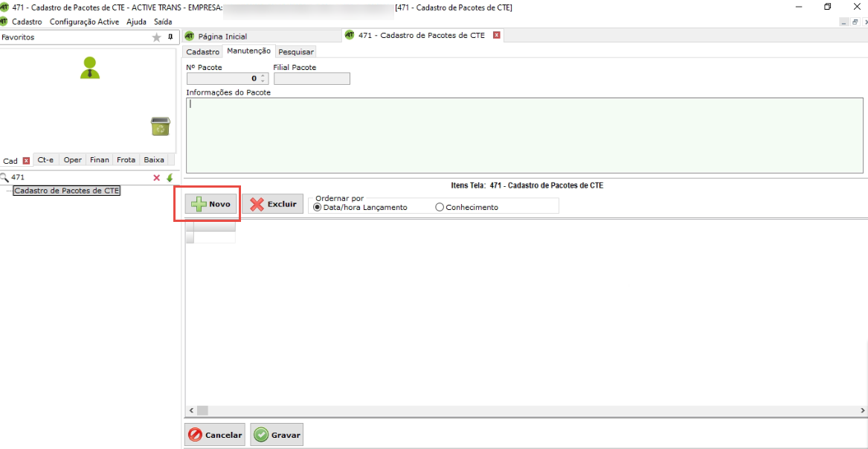Switch to the Ct-e sidebar tab
Screen dimensions: 868x449
[x=46, y=160]
